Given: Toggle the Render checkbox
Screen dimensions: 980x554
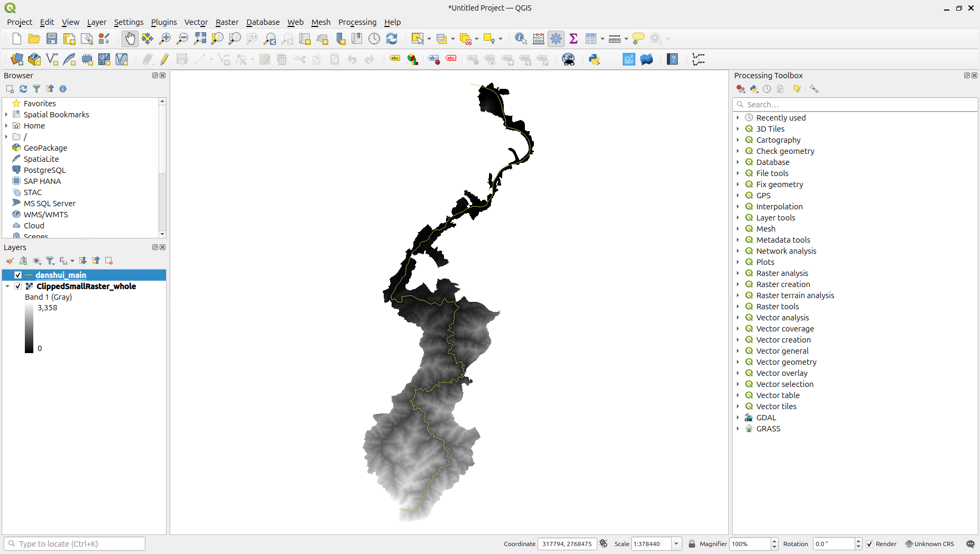Looking at the screenshot, I should point(870,544).
